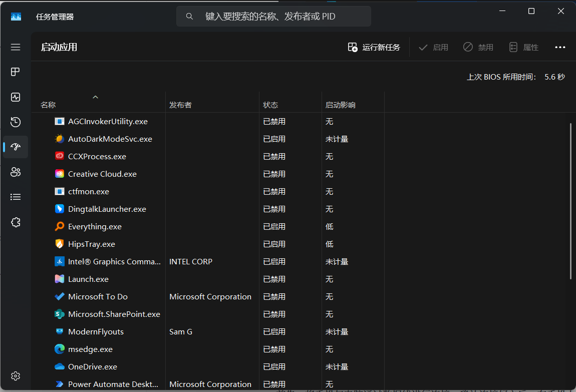Viewport: 576px width, 392px height.
Task: Open the Services page icon in sidebar
Action: click(16, 222)
